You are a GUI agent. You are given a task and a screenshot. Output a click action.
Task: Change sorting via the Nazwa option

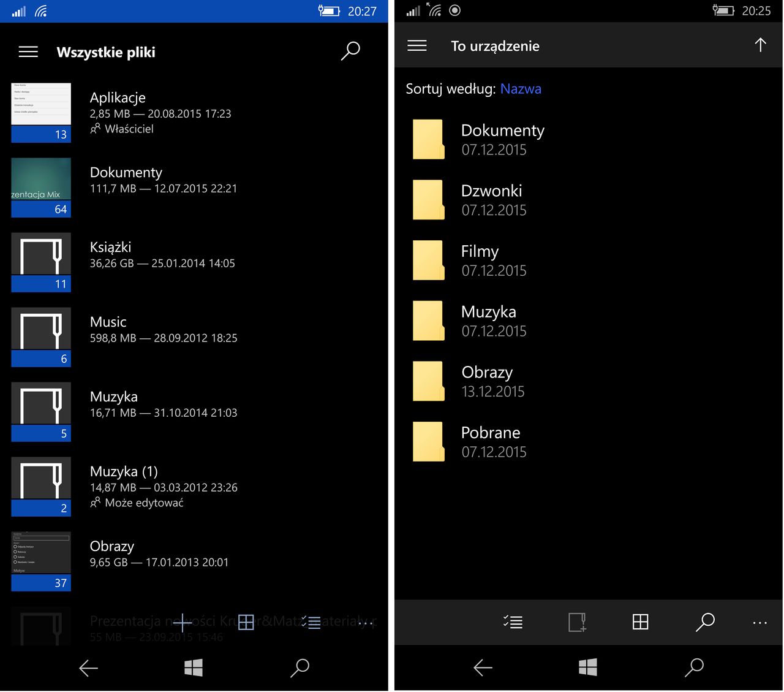(521, 89)
